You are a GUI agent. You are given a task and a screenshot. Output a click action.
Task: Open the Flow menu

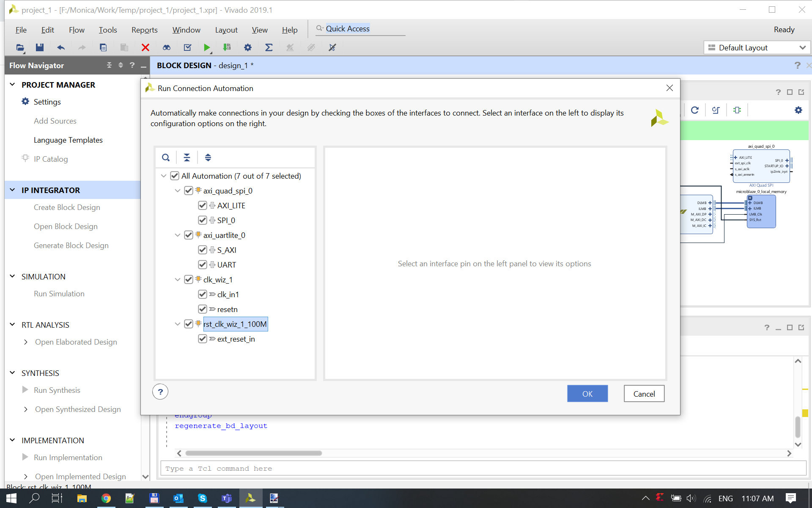[x=77, y=30]
